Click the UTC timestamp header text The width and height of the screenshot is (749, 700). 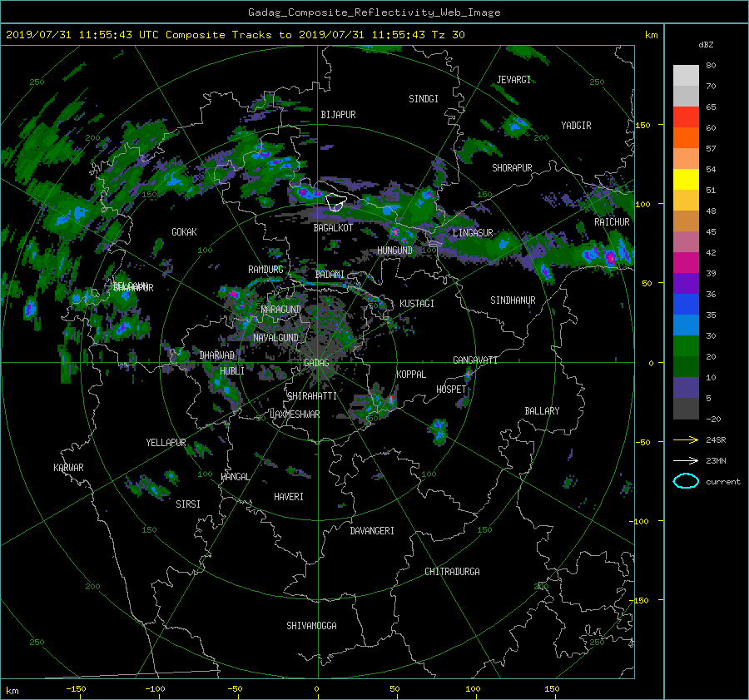pos(235,35)
